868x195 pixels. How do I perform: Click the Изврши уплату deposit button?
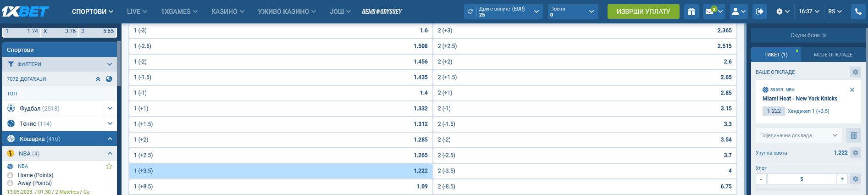[x=643, y=11]
